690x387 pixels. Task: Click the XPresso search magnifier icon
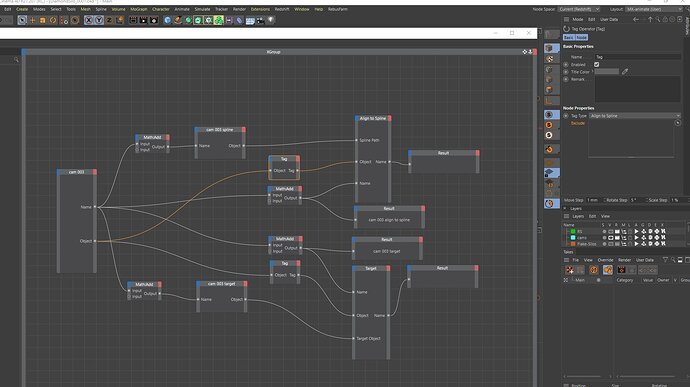click(x=16, y=59)
